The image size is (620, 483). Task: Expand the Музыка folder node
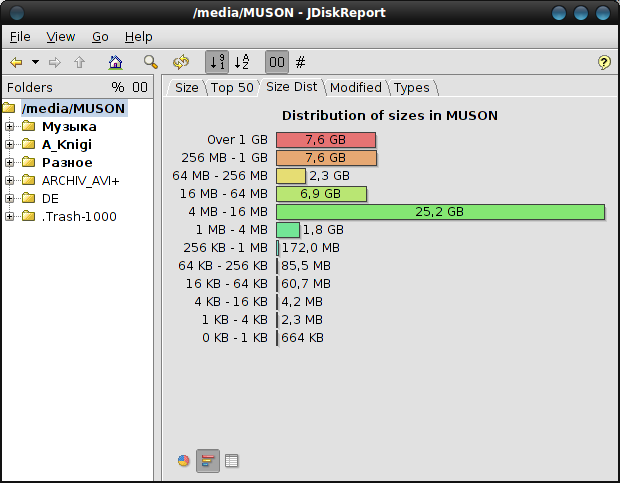pyautogui.click(x=9, y=126)
